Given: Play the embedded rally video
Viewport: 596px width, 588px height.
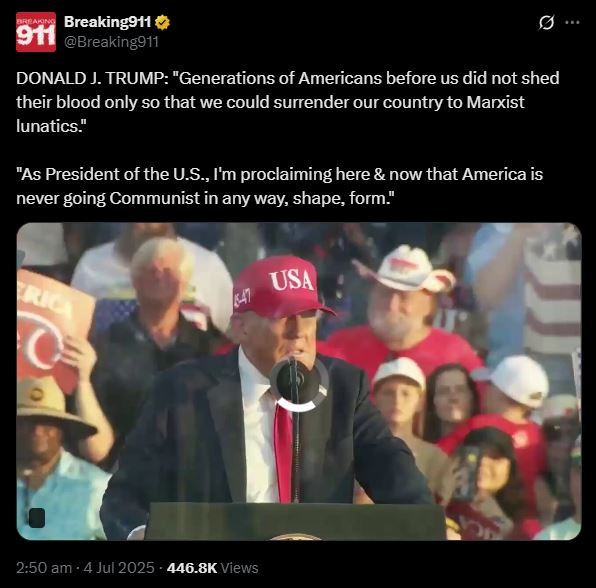Looking at the screenshot, I should click(x=299, y=381).
